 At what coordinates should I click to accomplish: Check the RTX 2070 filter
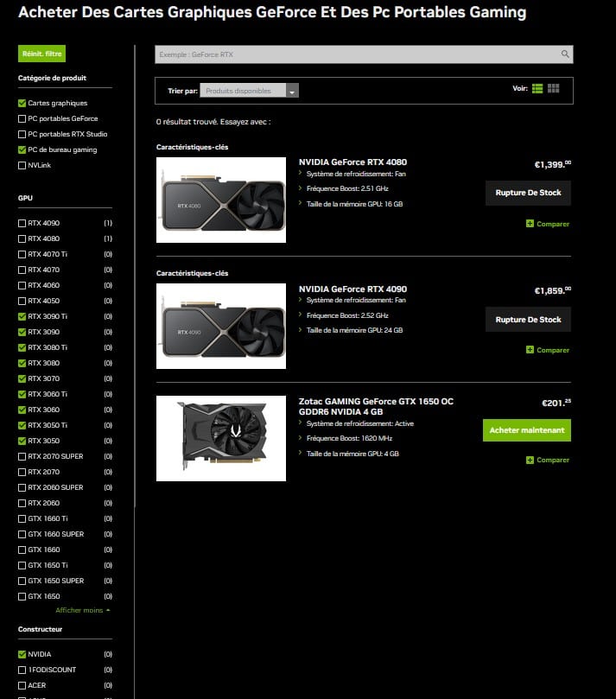pyautogui.click(x=22, y=472)
